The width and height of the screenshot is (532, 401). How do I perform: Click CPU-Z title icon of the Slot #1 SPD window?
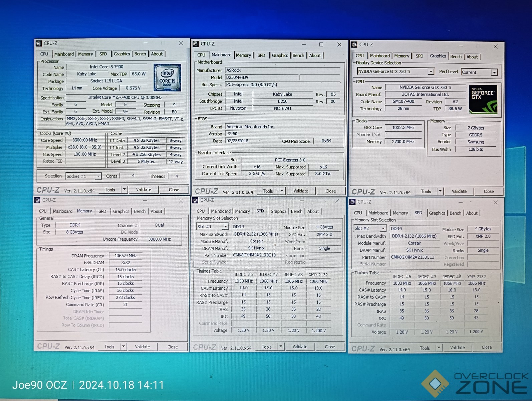pos(196,200)
